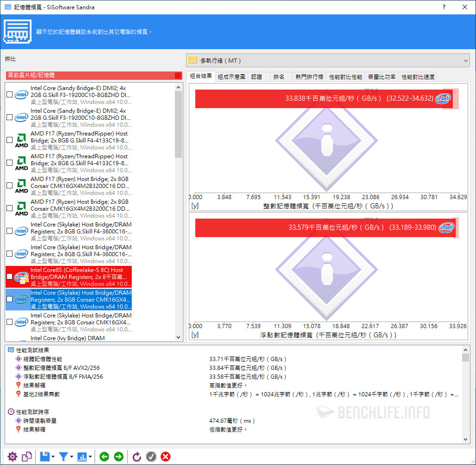Click the purple refresh arrow icon
This screenshot has height=465, width=476.
click(137, 457)
